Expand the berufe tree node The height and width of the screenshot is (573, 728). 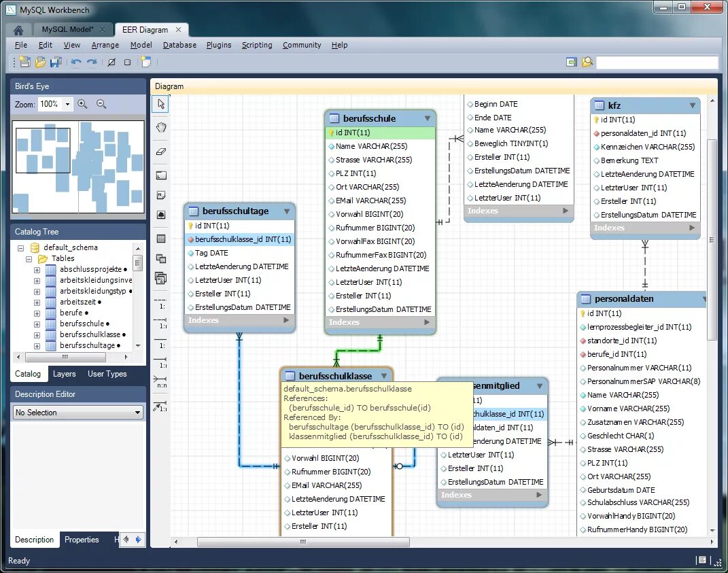[37, 313]
